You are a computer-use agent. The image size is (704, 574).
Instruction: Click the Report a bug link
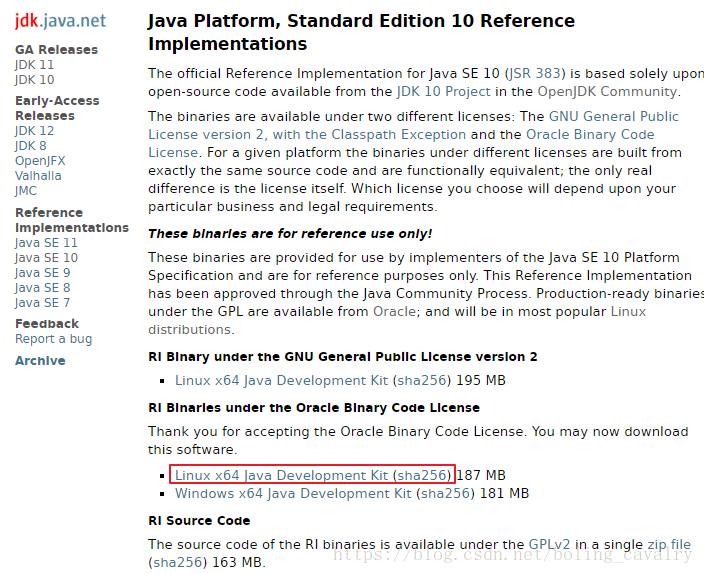pos(53,339)
